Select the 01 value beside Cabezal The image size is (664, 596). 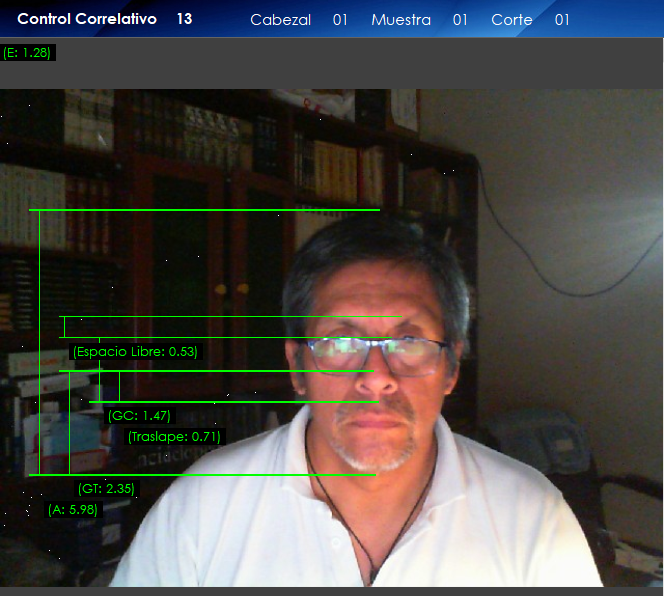click(340, 20)
